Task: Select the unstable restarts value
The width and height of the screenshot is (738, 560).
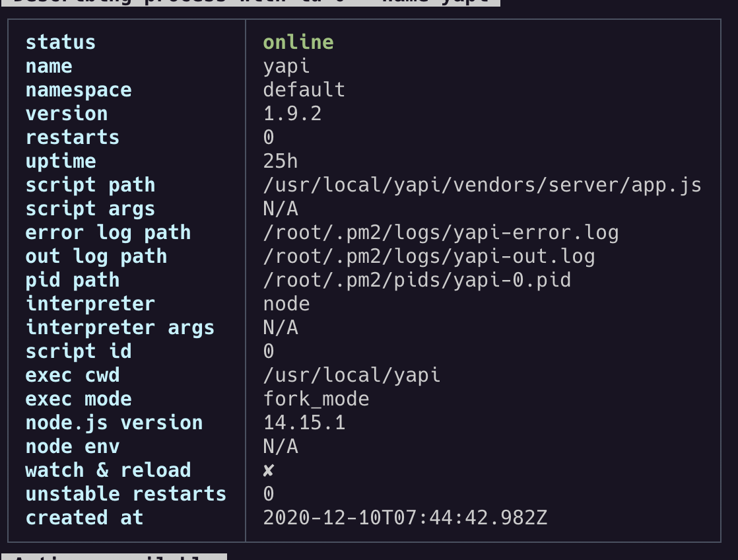Action: pyautogui.click(x=266, y=493)
